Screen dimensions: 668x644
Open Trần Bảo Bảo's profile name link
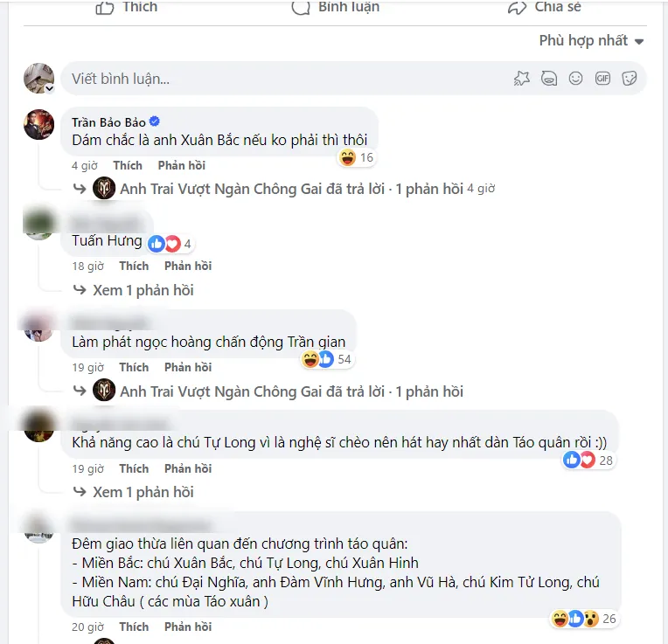[108, 122]
